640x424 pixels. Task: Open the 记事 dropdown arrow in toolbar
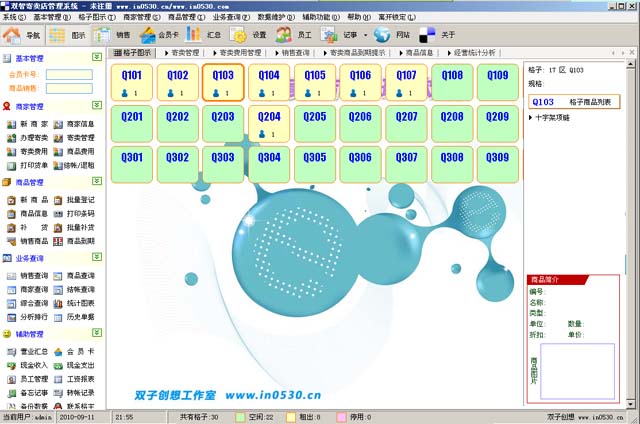click(365, 35)
